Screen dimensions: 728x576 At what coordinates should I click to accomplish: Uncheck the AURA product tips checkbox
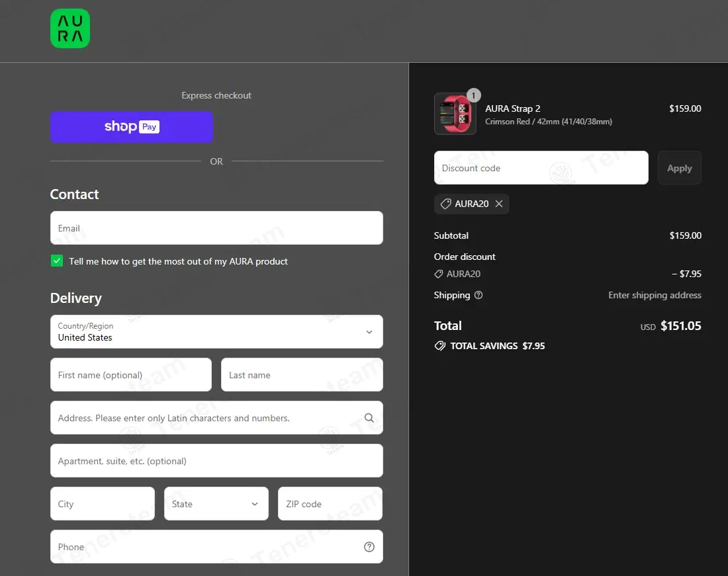[57, 261]
